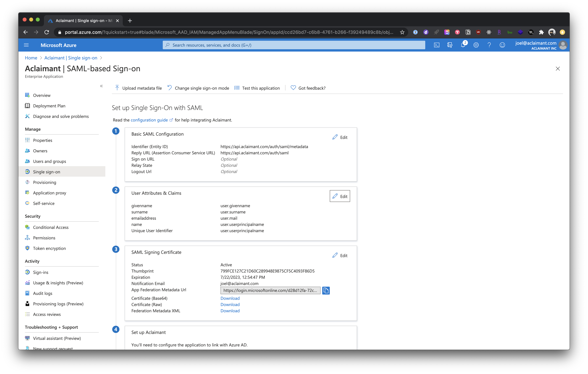Image resolution: width=588 pixels, height=374 pixels.
Task: Open Cloud Shell from the header
Action: [x=437, y=45]
